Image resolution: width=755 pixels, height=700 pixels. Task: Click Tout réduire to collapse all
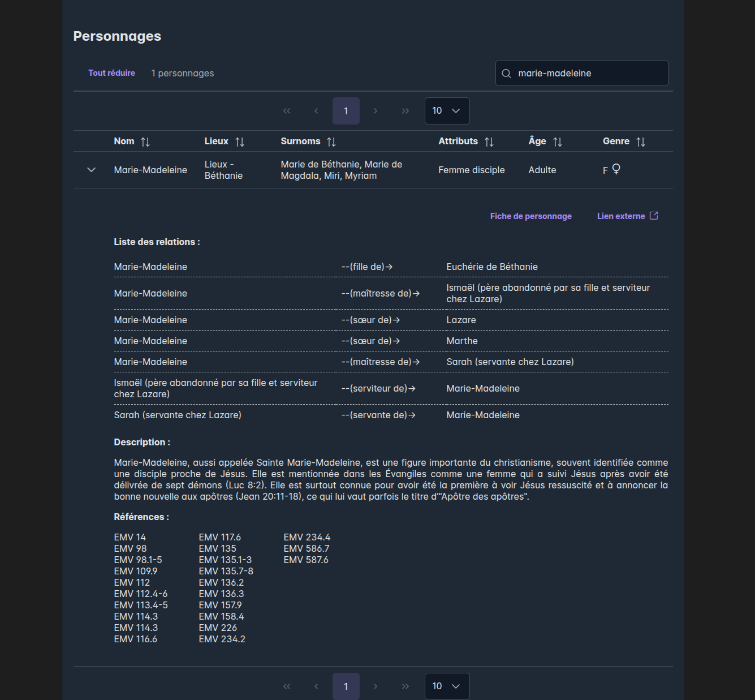pyautogui.click(x=111, y=73)
